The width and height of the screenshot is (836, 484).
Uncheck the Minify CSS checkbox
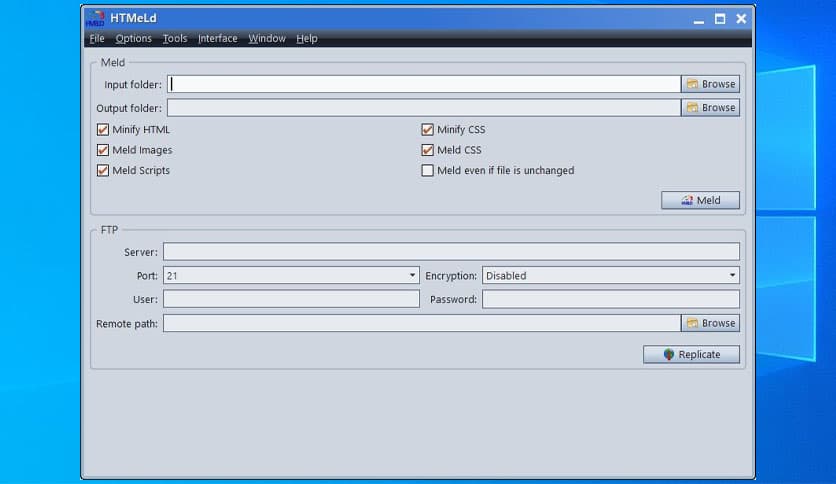[x=427, y=130]
